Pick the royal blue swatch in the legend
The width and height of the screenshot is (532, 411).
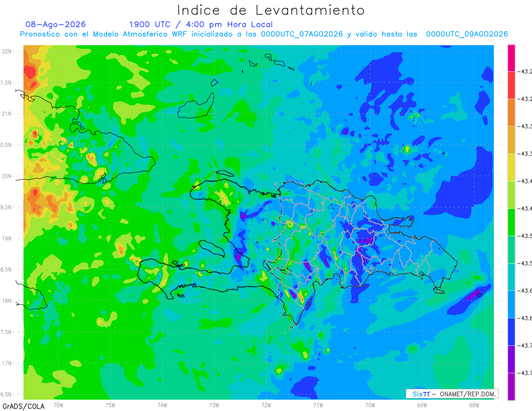coord(511,332)
